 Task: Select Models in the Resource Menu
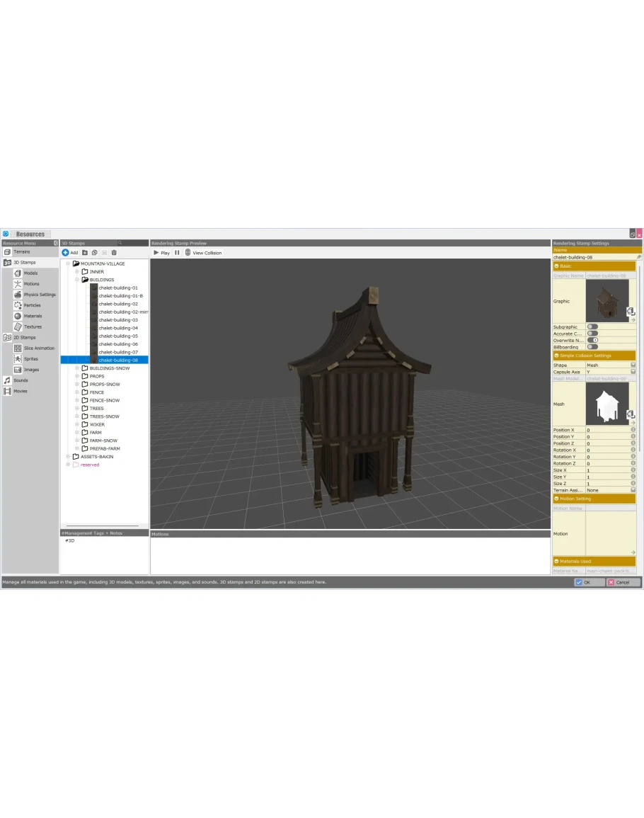coord(30,273)
